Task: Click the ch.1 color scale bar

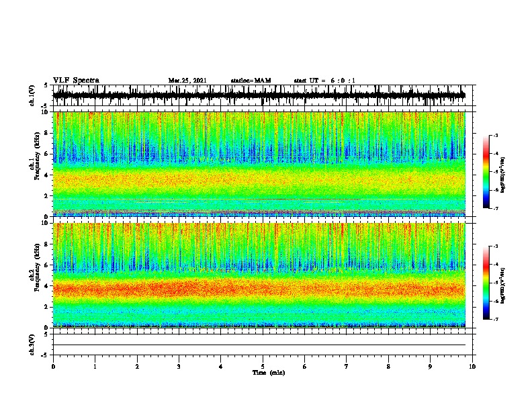Action: pyautogui.click(x=486, y=172)
